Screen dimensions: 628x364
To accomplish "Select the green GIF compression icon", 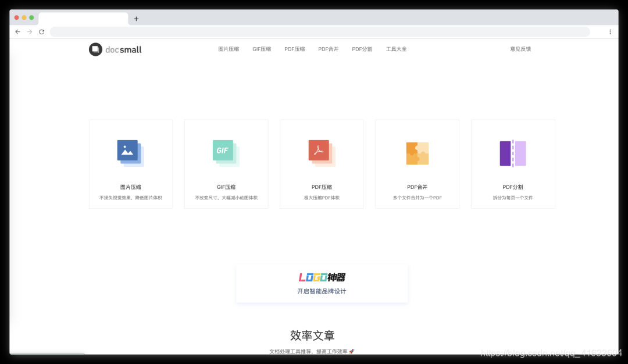I will tap(226, 153).
